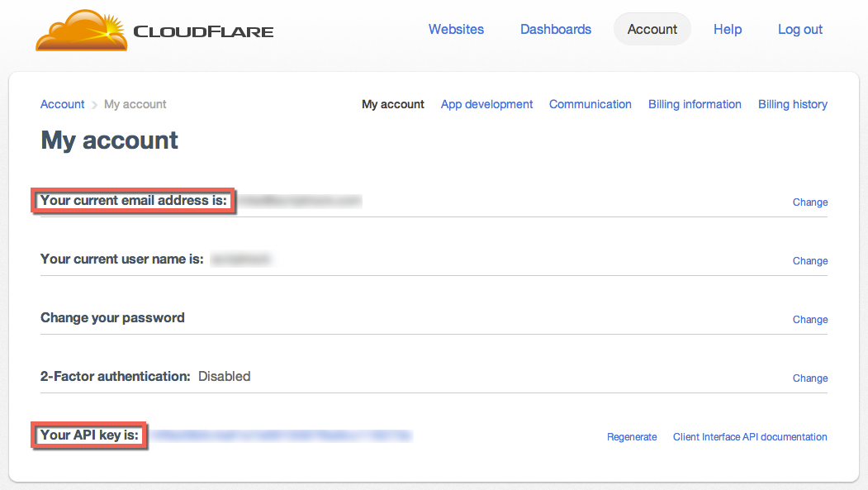
Task: Click the CloudFlare cloud logo
Action: click(82, 31)
